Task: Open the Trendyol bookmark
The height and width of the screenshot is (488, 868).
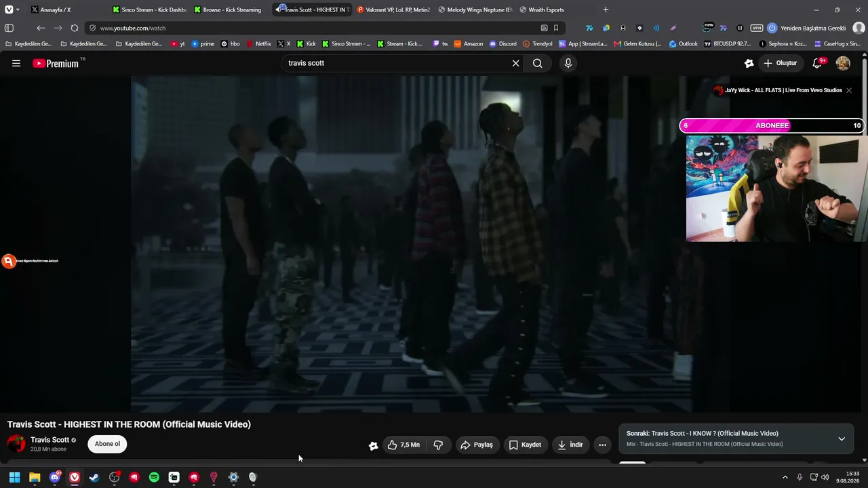Action: pos(537,43)
